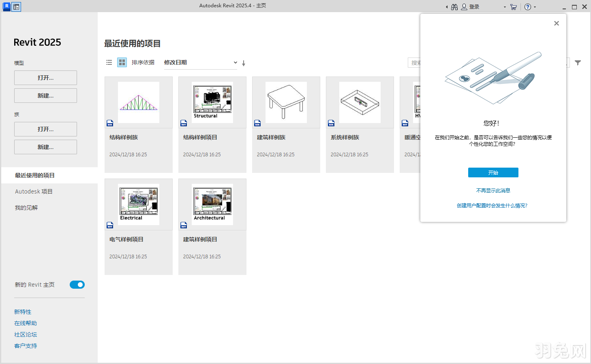Switch to Autodesk 项目 section
591x364 pixels.
tap(34, 191)
